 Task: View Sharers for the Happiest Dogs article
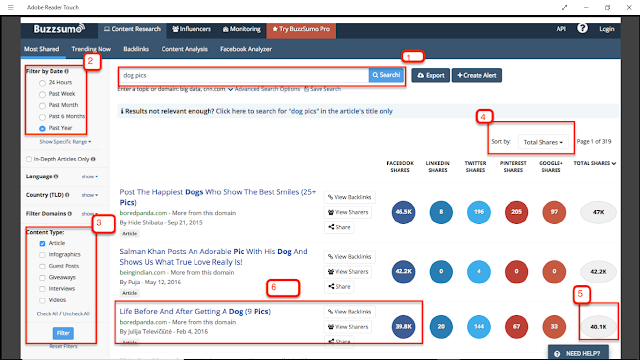tap(348, 212)
